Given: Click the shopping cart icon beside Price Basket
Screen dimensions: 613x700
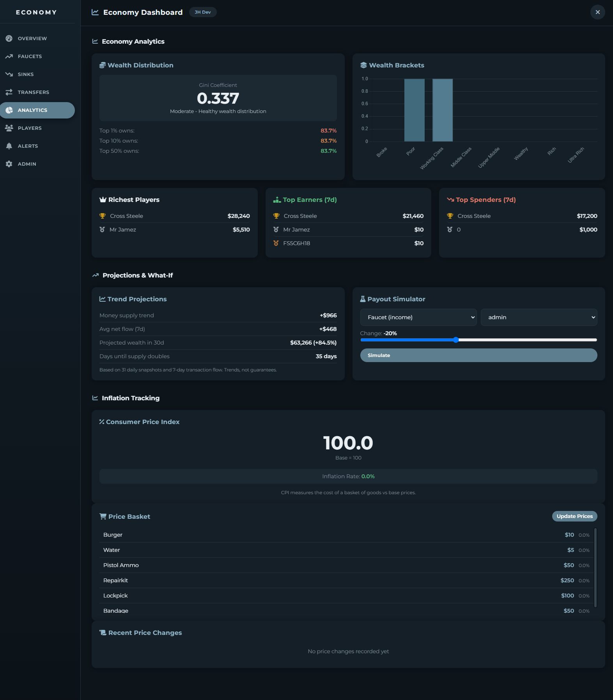Looking at the screenshot, I should click(x=103, y=516).
